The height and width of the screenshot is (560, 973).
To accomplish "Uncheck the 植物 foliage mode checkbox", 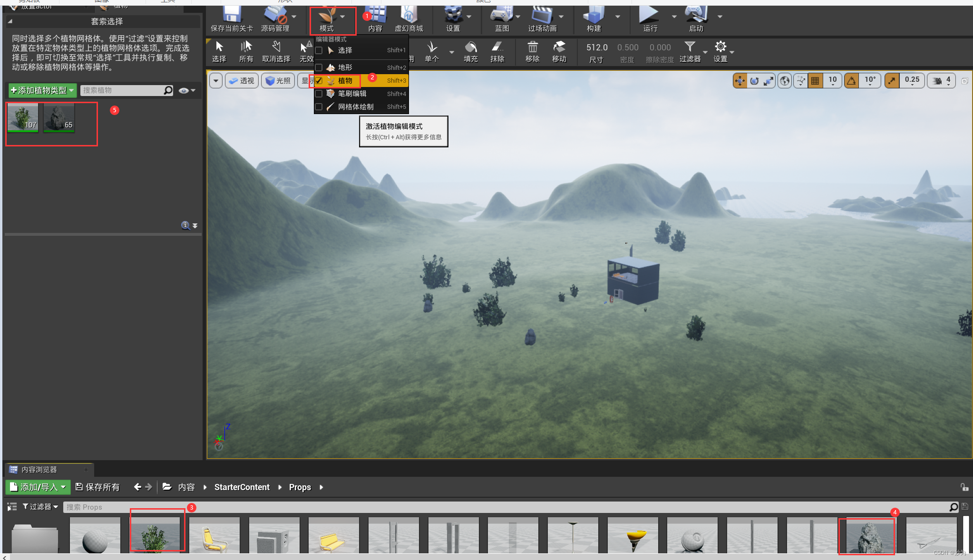I will (319, 81).
